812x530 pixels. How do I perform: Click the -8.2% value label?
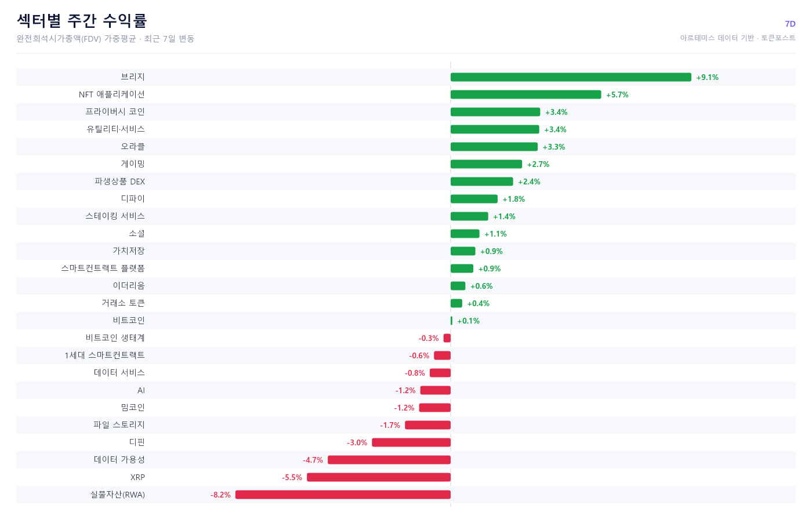click(220, 495)
